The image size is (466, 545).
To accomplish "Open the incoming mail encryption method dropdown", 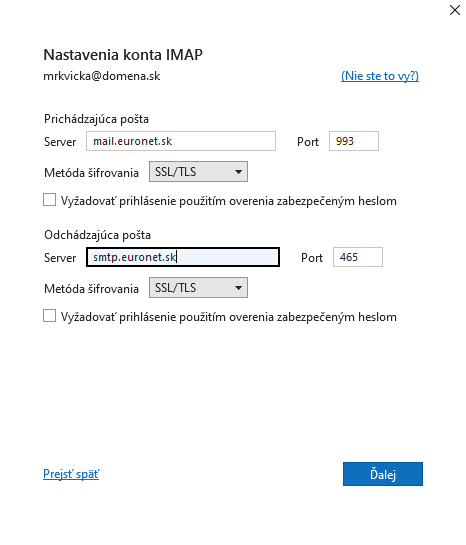I will point(198,171).
